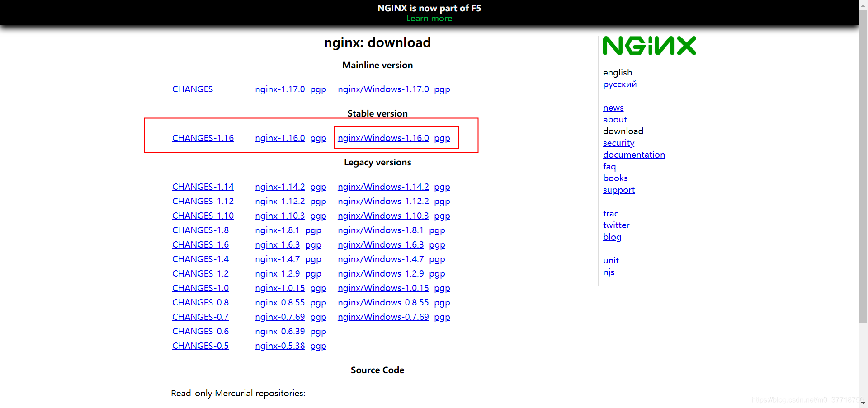Download nginx/Windows-0.8.55

pyautogui.click(x=383, y=302)
